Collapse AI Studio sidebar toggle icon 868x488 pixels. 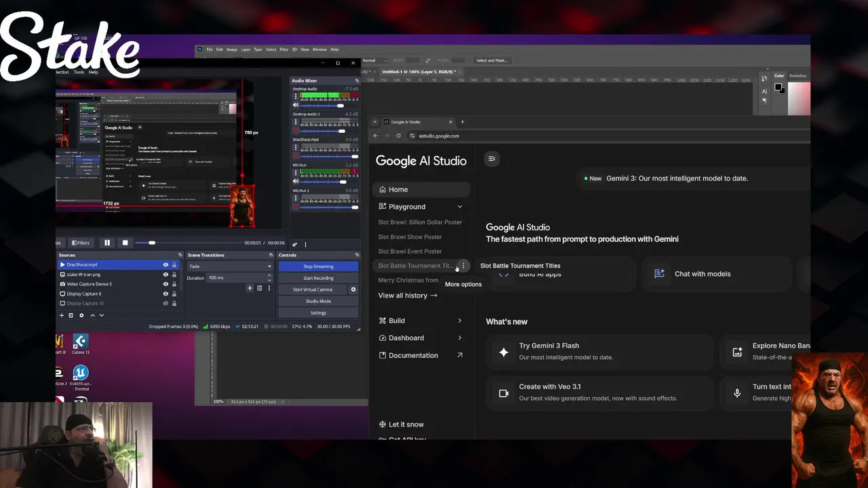pyautogui.click(x=492, y=159)
